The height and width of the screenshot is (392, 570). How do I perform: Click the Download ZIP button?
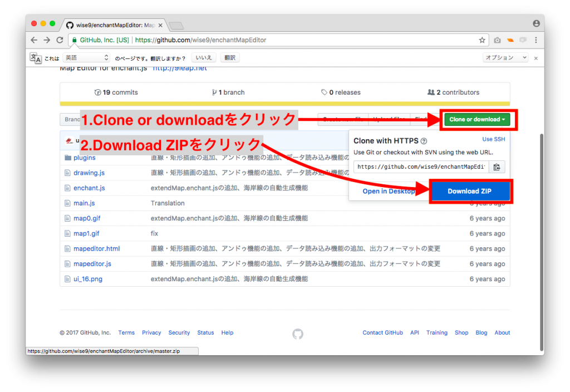(470, 192)
